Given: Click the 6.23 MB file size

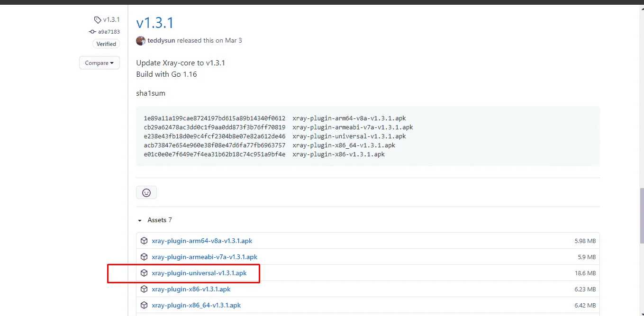Looking at the screenshot, I should [585, 289].
